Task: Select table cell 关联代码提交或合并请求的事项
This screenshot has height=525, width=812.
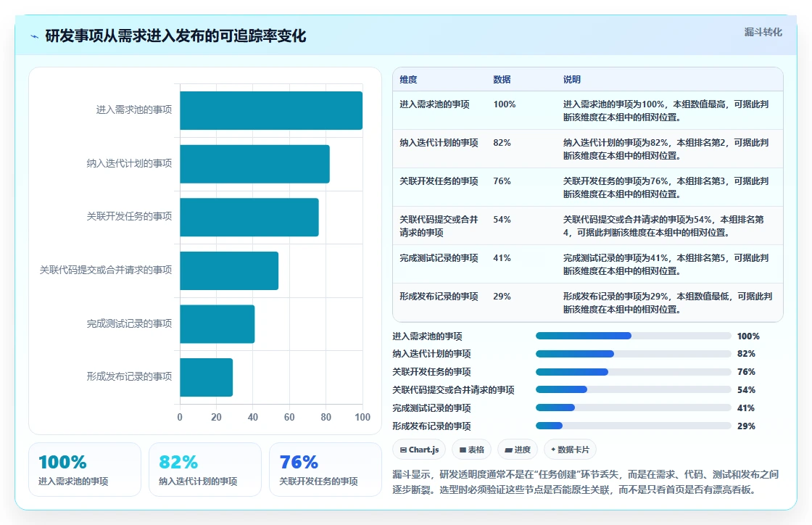Action: [439, 226]
